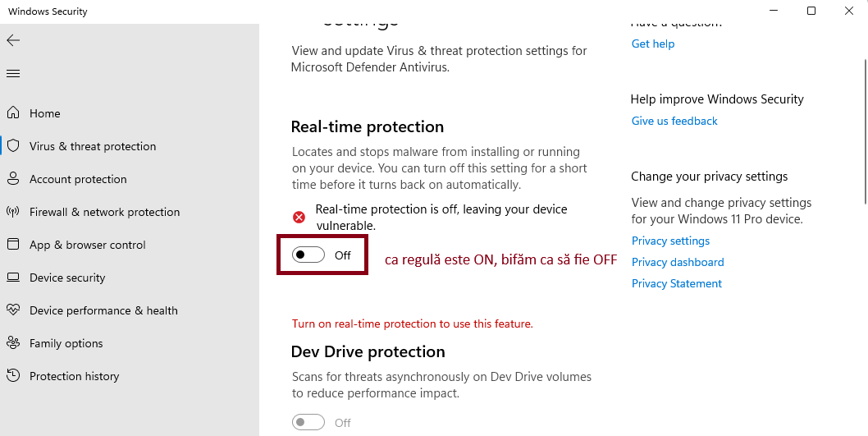
Task: Open the Get help link
Action: (653, 44)
